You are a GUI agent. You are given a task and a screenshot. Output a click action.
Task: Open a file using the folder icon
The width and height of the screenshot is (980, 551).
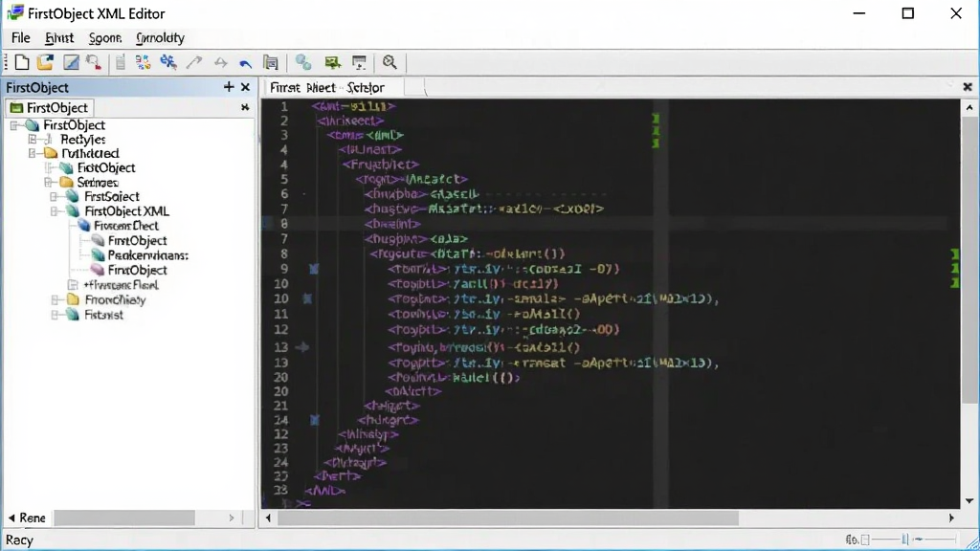(x=45, y=62)
